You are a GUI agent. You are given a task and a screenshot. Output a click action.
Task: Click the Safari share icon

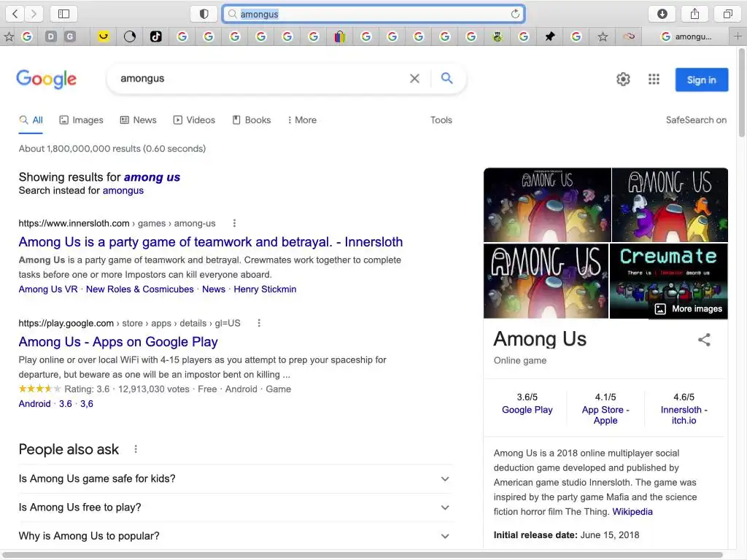695,14
